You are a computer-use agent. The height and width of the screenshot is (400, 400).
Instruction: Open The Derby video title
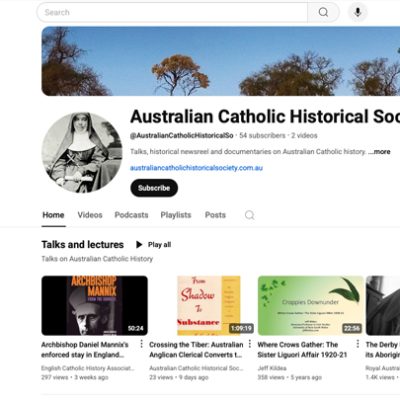383,350
